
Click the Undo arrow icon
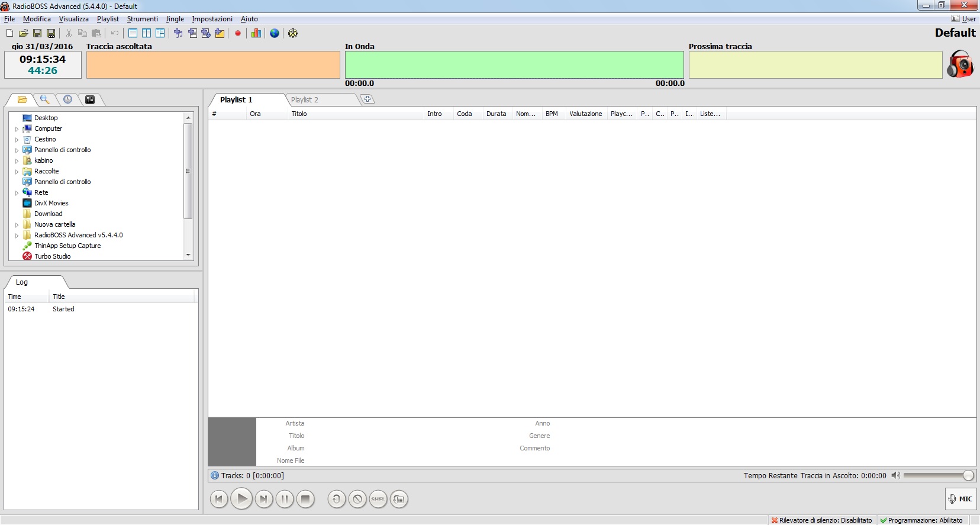tap(115, 33)
